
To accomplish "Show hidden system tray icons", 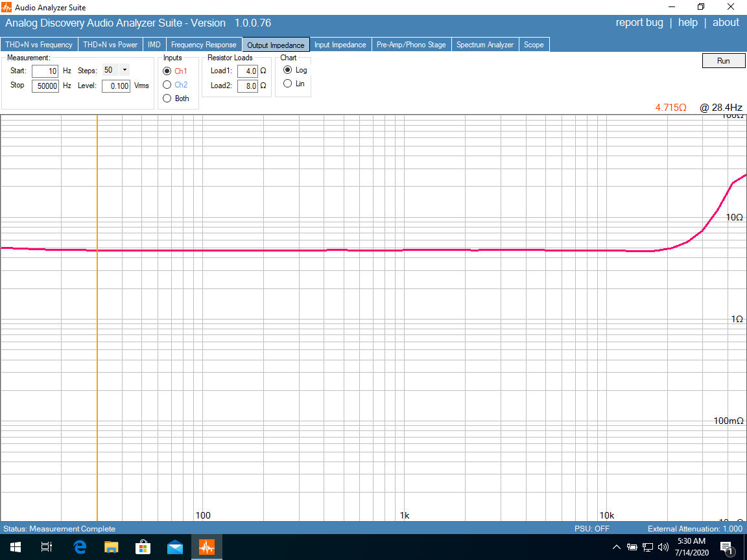I will click(x=616, y=547).
